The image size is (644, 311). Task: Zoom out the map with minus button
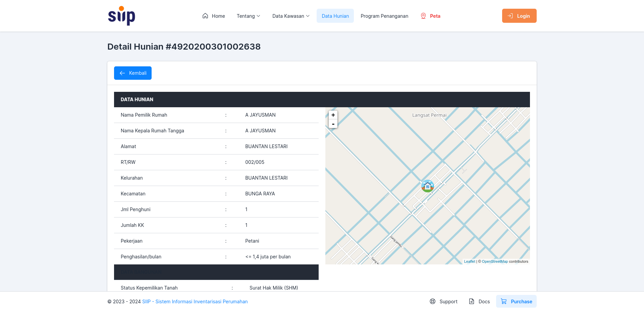coord(333,124)
